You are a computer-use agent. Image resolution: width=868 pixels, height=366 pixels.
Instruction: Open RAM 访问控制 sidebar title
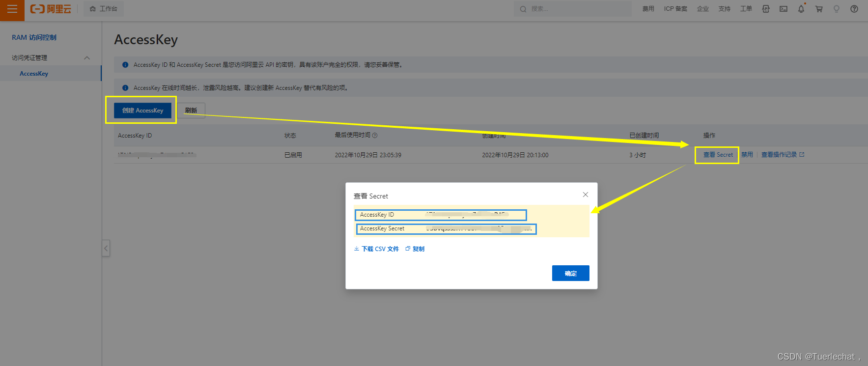34,37
